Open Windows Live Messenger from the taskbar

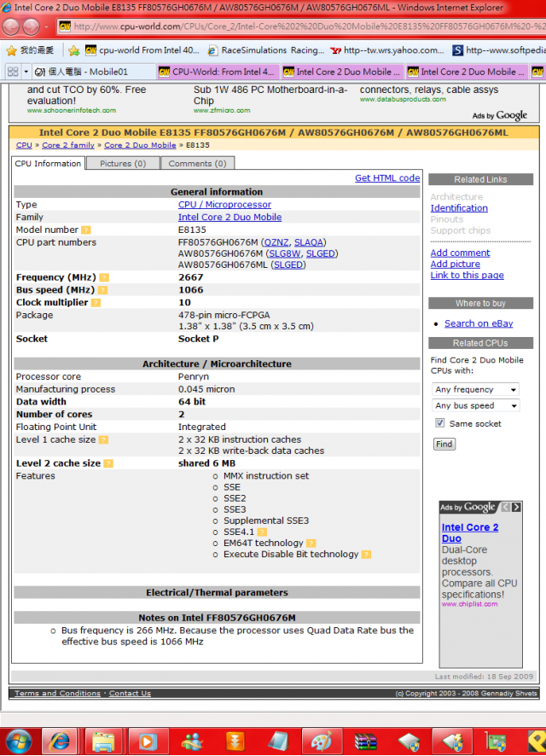[191, 741]
